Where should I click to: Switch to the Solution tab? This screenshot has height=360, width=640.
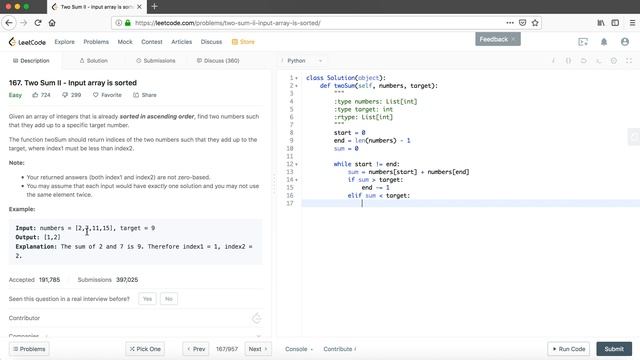click(93, 60)
